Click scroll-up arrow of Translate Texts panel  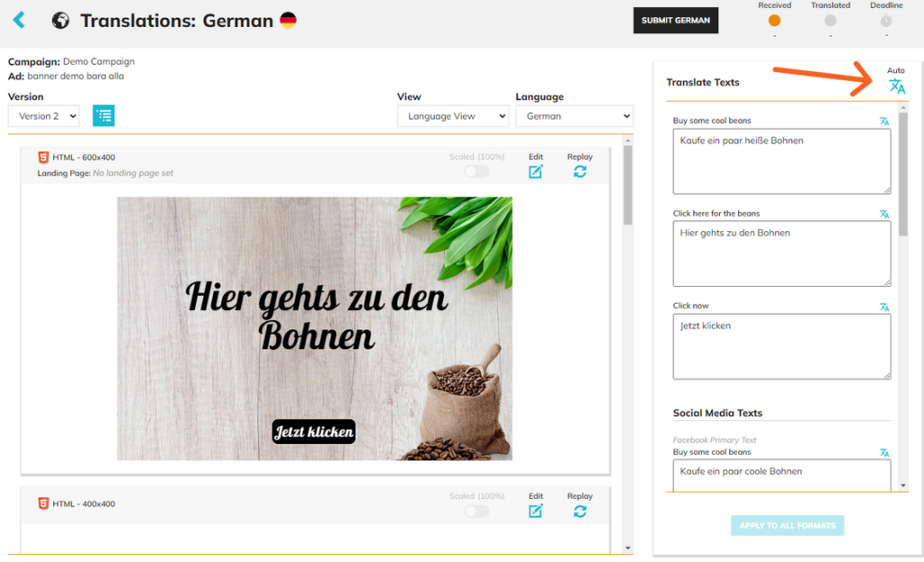(x=902, y=108)
